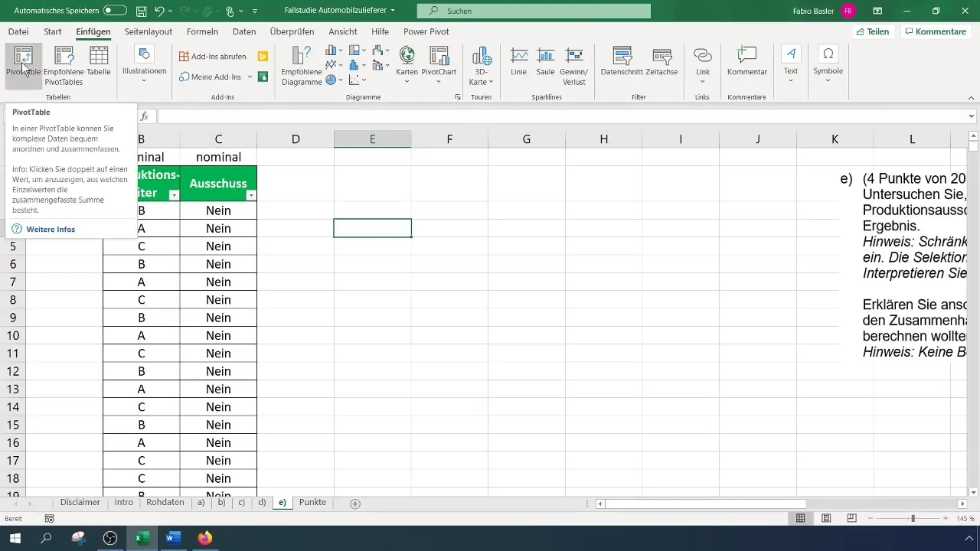The width and height of the screenshot is (980, 551).
Task: Switch to Normal view in status bar
Action: click(x=800, y=518)
